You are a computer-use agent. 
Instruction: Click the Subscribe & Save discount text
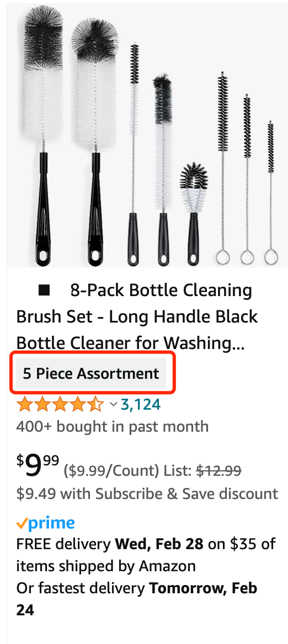point(147,493)
